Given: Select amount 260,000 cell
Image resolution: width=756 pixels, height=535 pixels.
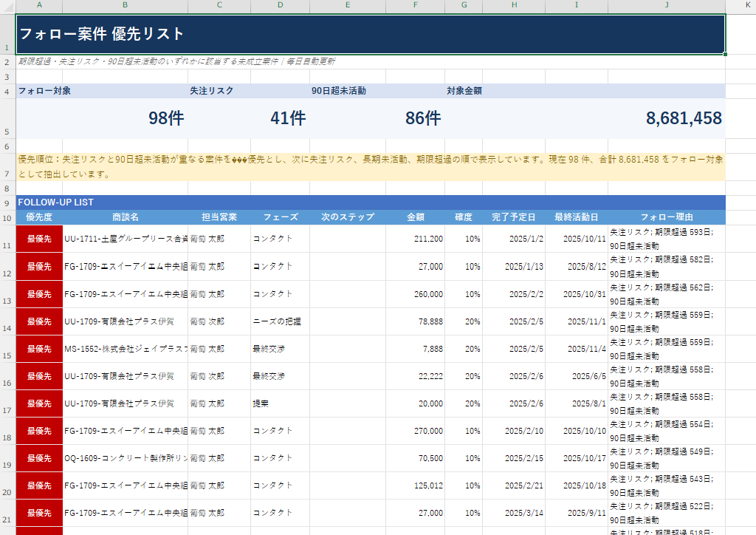Looking at the screenshot, I should [x=415, y=294].
